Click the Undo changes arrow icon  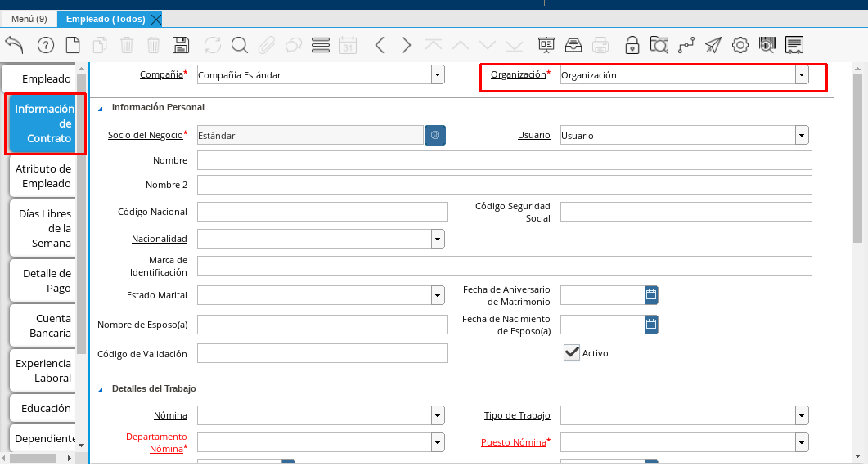[x=14, y=45]
